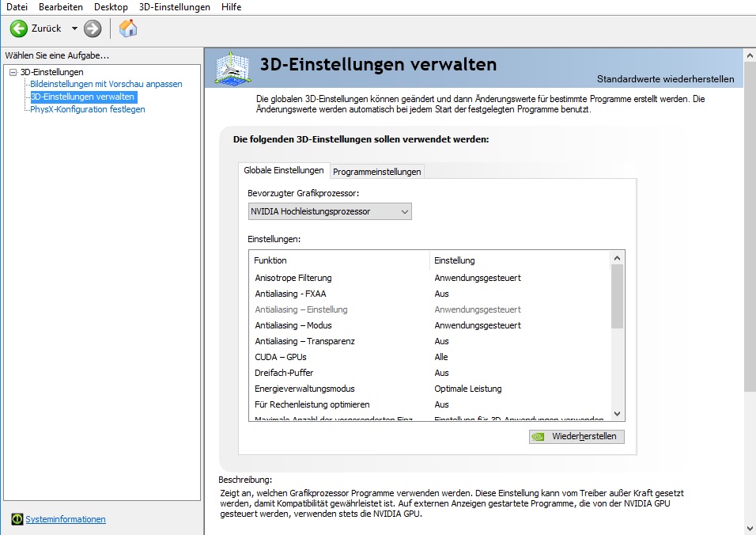Open the 3D-Einstellungen menu

tap(175, 7)
